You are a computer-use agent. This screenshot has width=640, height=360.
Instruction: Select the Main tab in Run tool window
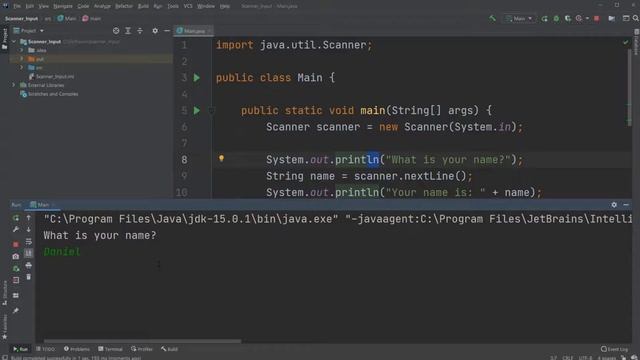coord(42,205)
